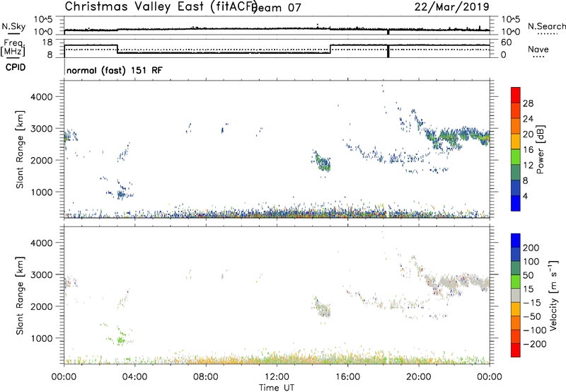Click the "16:00" time tick label
The width and height of the screenshot is (566, 392).
coord(347,377)
